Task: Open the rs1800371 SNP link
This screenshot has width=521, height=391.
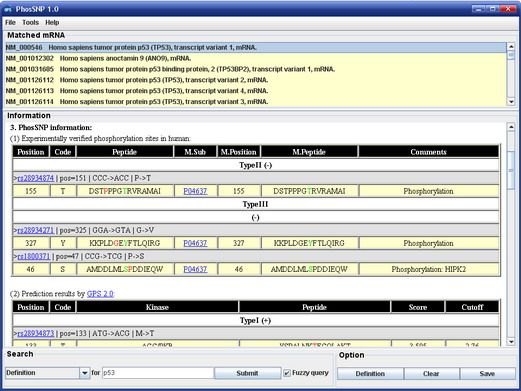Action: [34, 256]
